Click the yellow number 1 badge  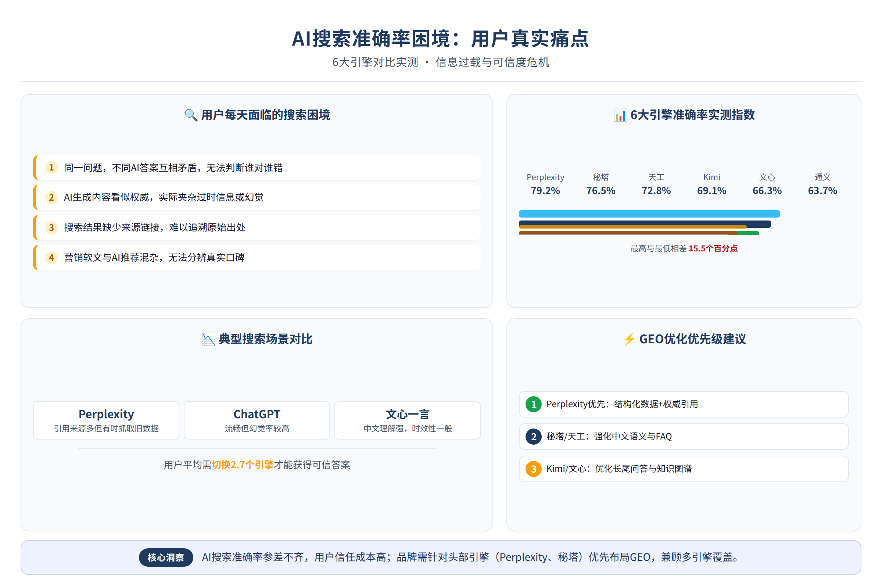51,168
